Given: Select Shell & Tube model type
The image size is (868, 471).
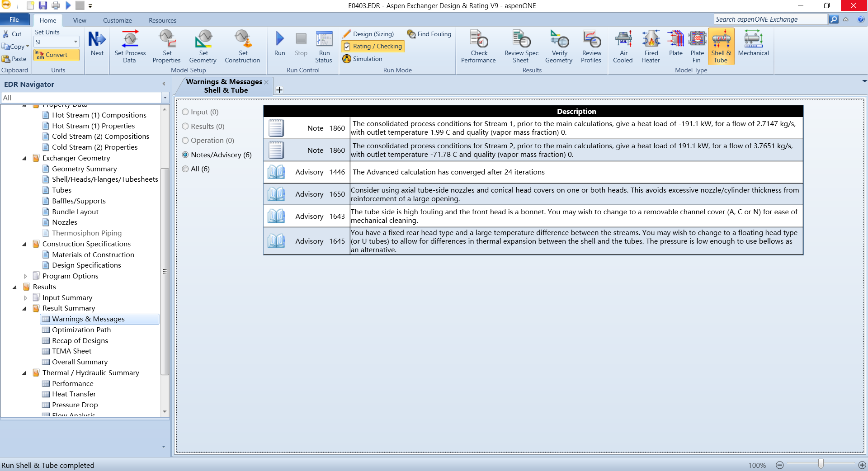Looking at the screenshot, I should (721, 46).
